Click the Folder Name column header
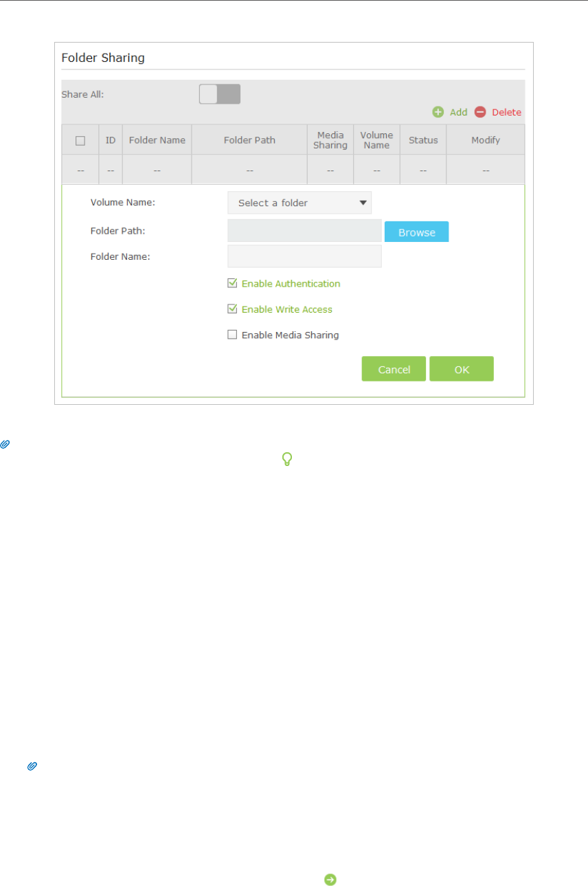Image resolution: width=588 pixels, height=888 pixels. (x=157, y=140)
